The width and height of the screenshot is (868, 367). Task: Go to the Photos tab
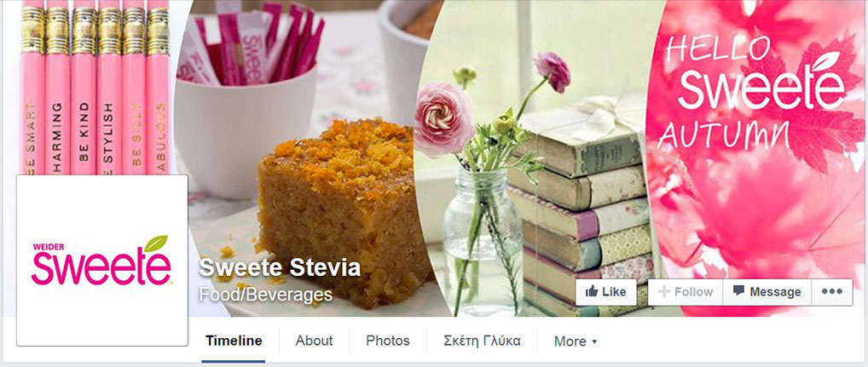coord(387,341)
